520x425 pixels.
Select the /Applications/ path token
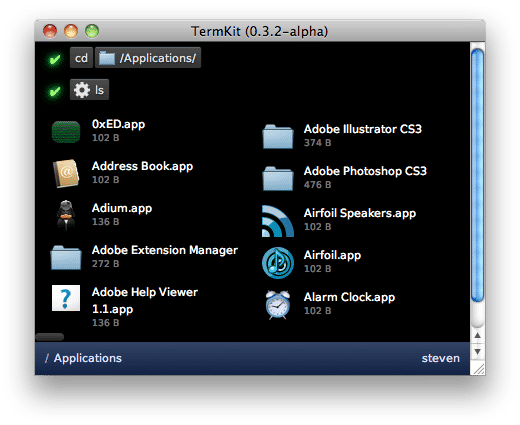[148, 58]
